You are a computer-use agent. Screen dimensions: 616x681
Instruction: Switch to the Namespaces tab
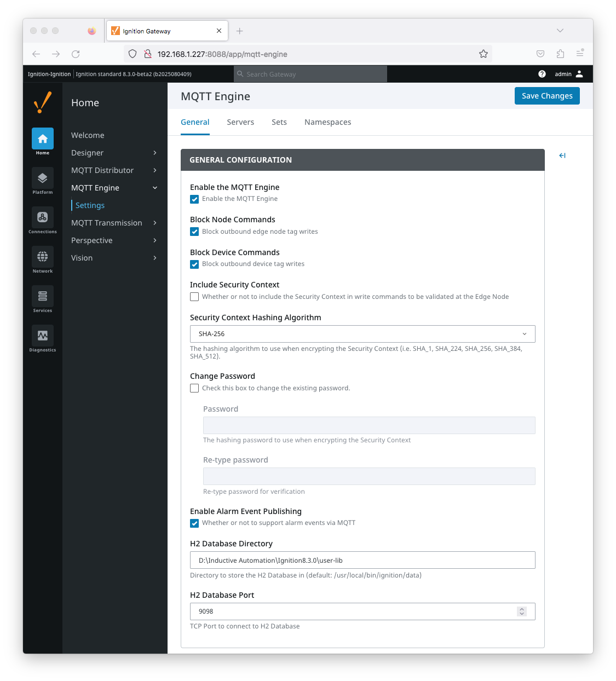328,122
